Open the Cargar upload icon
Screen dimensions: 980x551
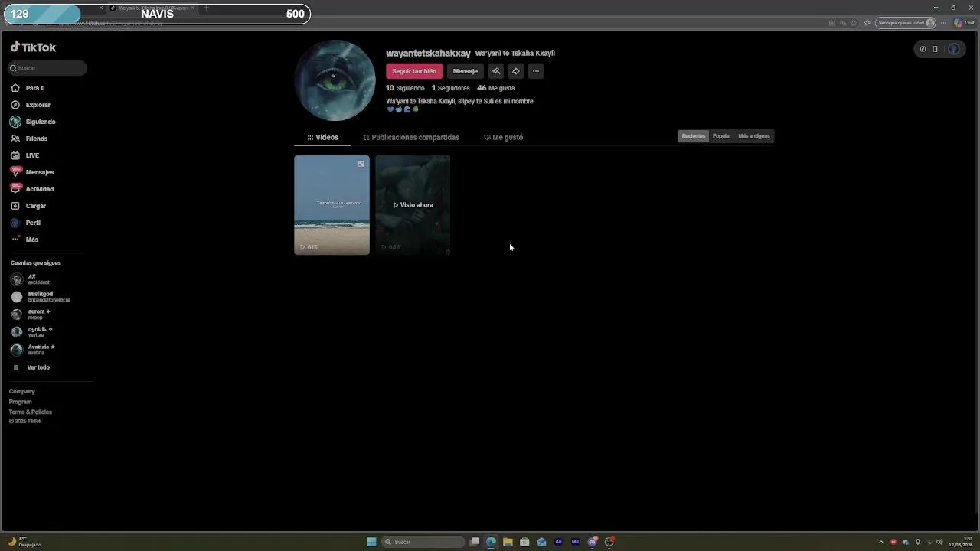[15, 206]
